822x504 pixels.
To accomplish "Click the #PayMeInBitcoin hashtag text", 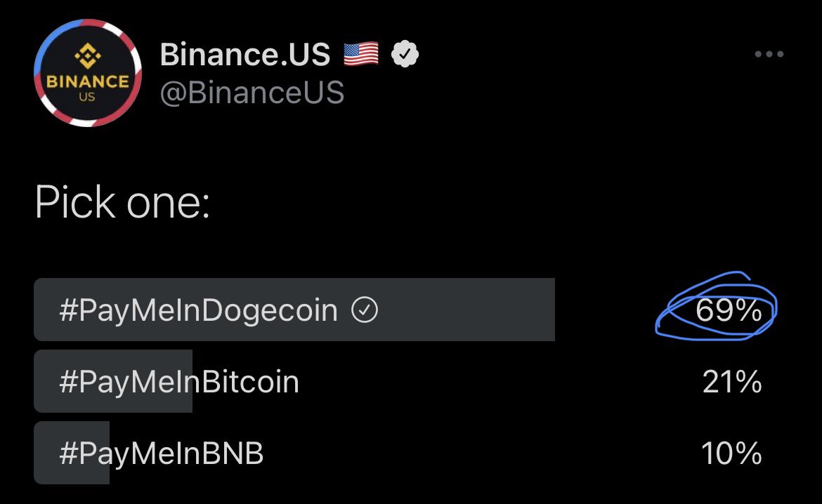I will click(x=179, y=381).
